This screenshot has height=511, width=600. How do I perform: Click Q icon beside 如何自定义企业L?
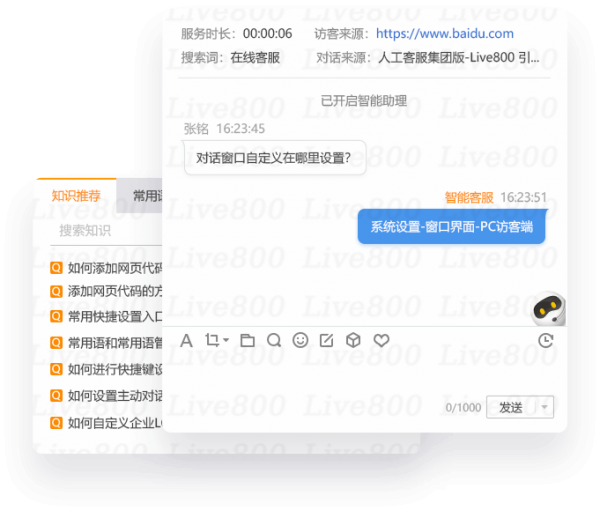[x=56, y=423]
